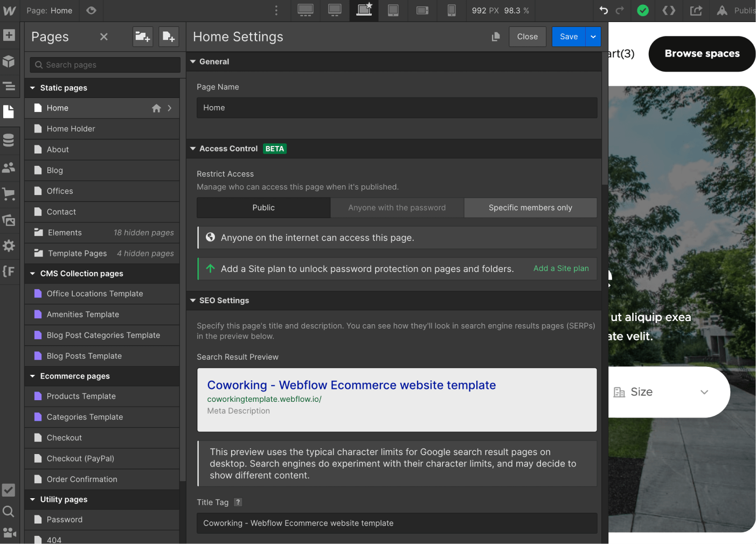Open the Add Elements panel
This screenshot has height=544, width=756.
pyautogui.click(x=9, y=36)
